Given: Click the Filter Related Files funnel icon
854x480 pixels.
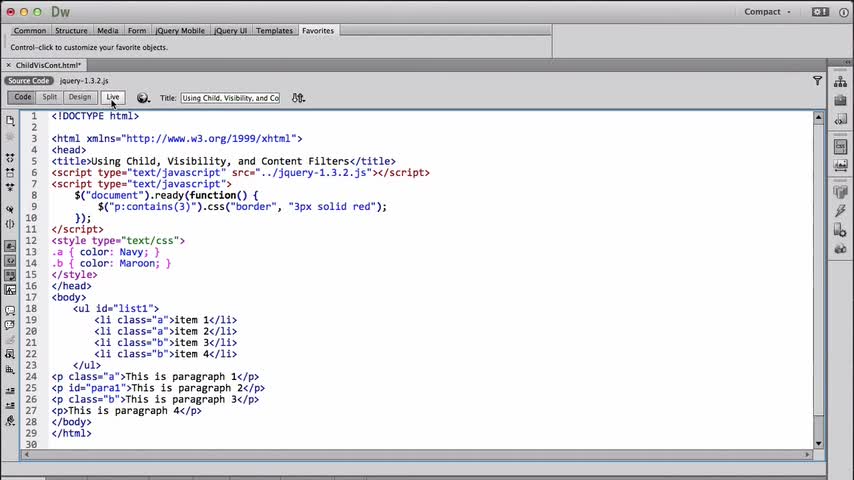Looking at the screenshot, I should click(x=818, y=81).
